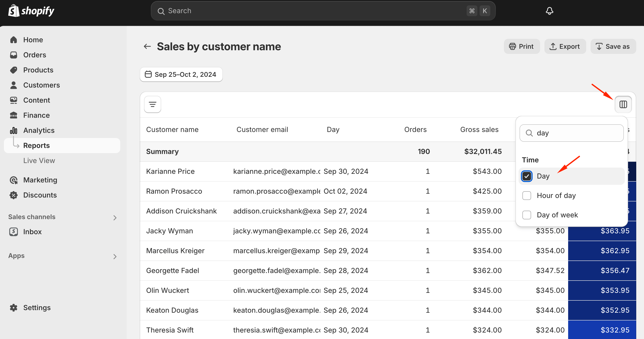Enable the Hour of day checkbox
Screen dimensions: 644x339
point(527,195)
